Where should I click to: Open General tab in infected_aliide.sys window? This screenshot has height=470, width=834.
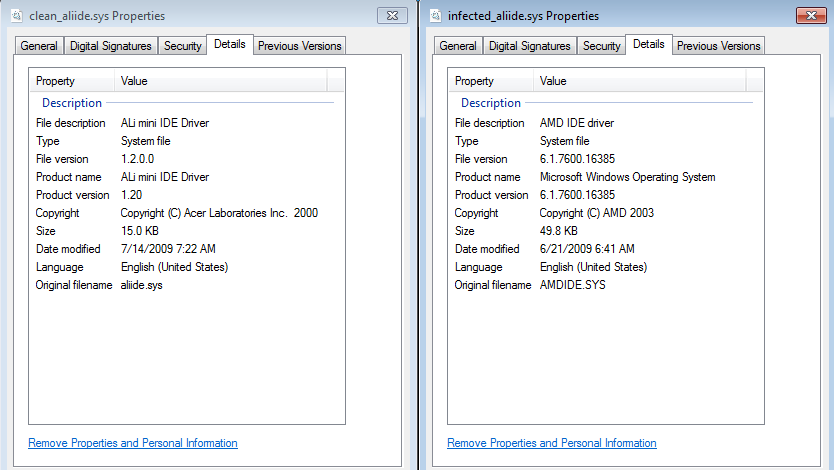coord(458,46)
